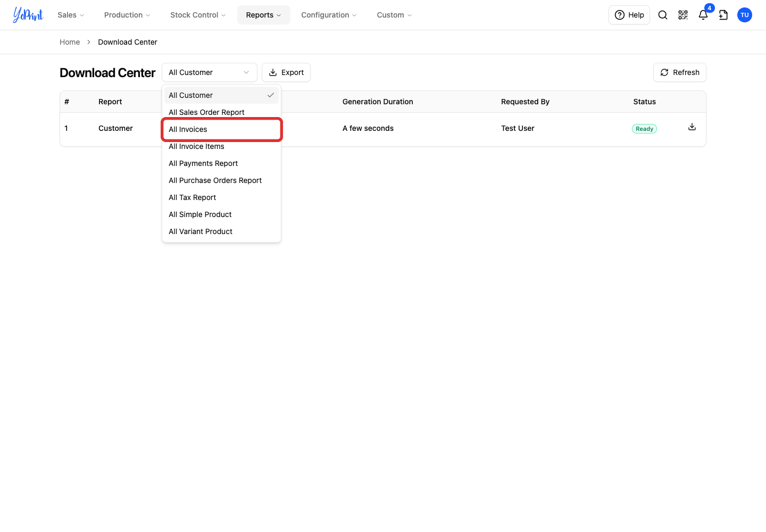Expand the Reports menu
Screen dimensions: 766x532
264,15
